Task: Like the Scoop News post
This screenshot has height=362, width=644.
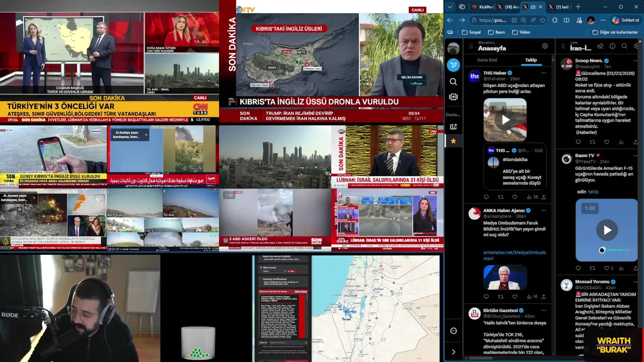Action: (x=607, y=142)
